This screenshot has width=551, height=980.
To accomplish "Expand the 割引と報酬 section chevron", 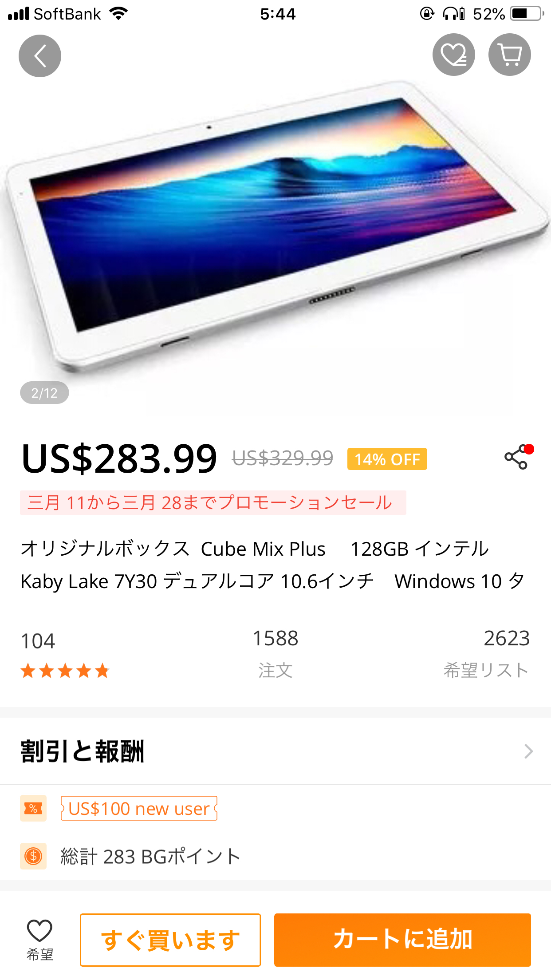I will [528, 751].
